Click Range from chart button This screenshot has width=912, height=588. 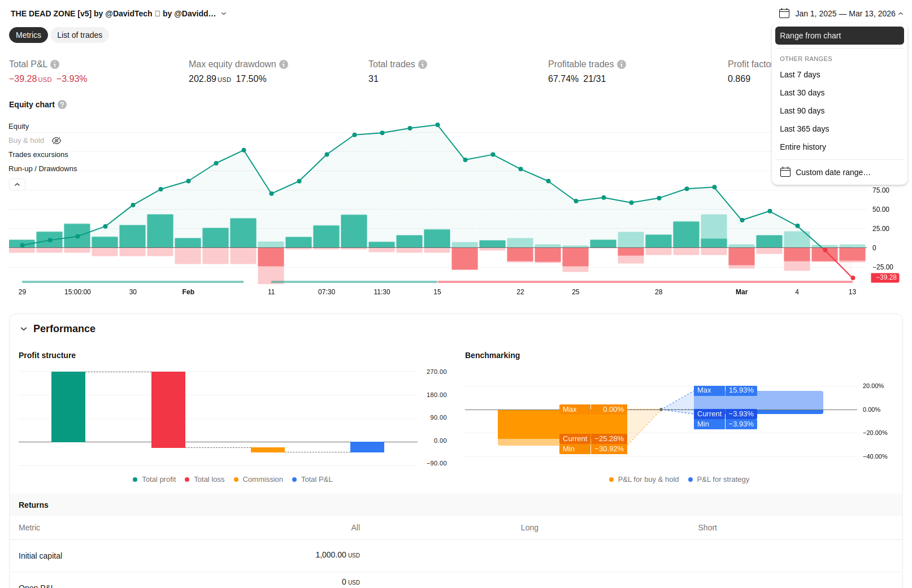tap(839, 36)
